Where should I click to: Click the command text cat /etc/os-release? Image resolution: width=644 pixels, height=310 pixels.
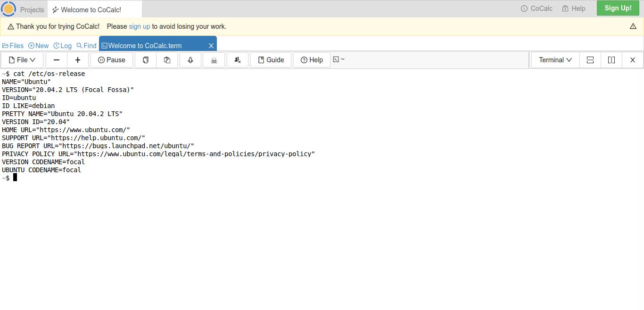49,74
